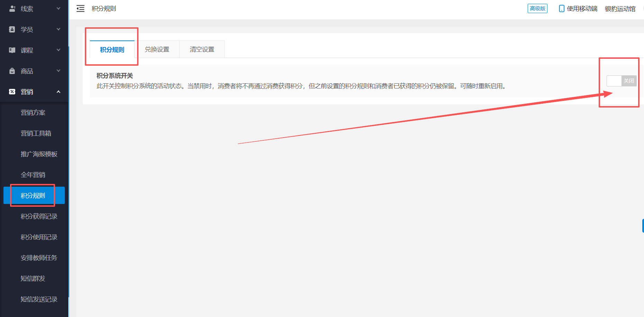
Task: Toggle the switch highlighted by the red arrow
Action: [621, 81]
